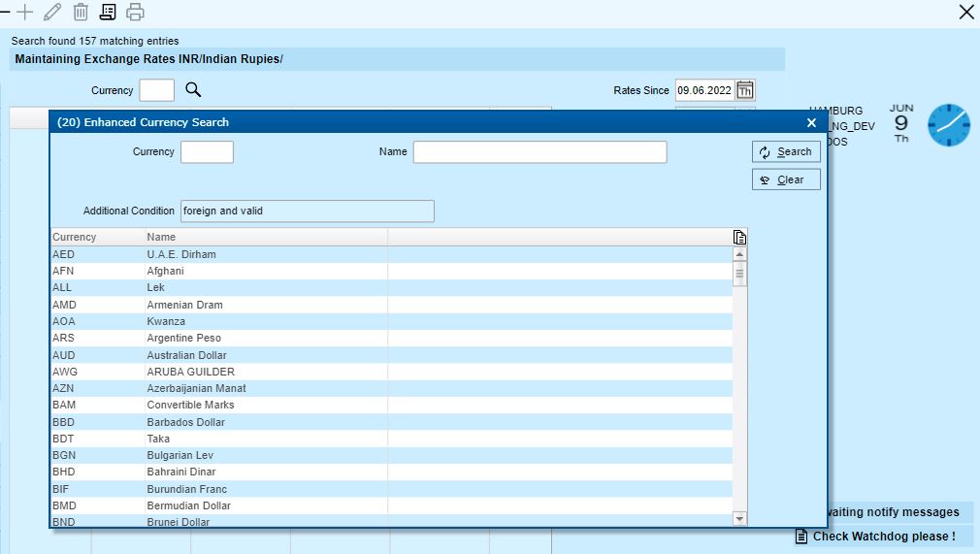
Task: Click the printer icon in toolbar
Action: click(x=135, y=12)
